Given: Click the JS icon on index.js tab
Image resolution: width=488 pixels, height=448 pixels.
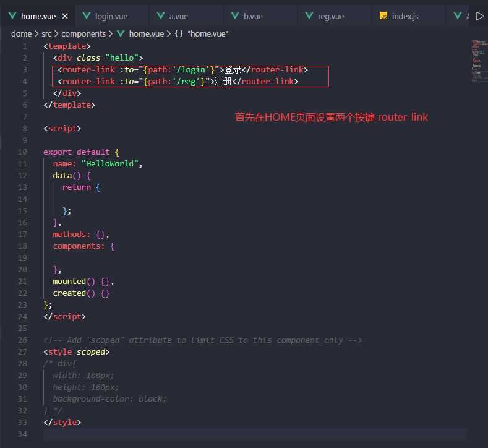Looking at the screenshot, I should 383,16.
